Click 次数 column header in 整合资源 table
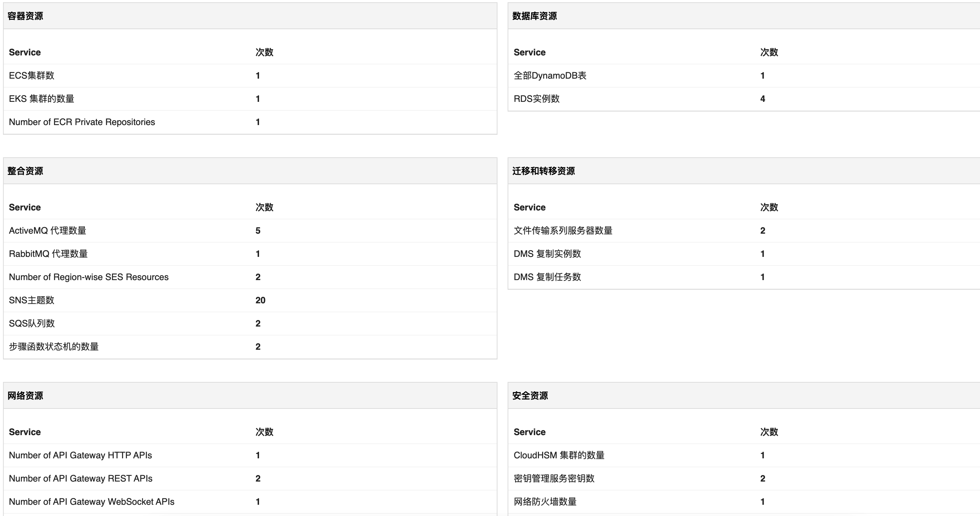980x516 pixels. (264, 207)
